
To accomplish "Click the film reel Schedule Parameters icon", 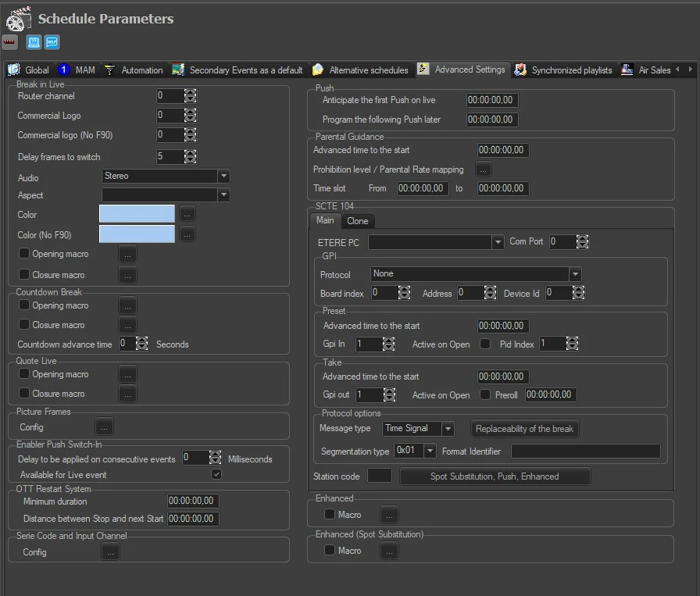I will [19, 19].
